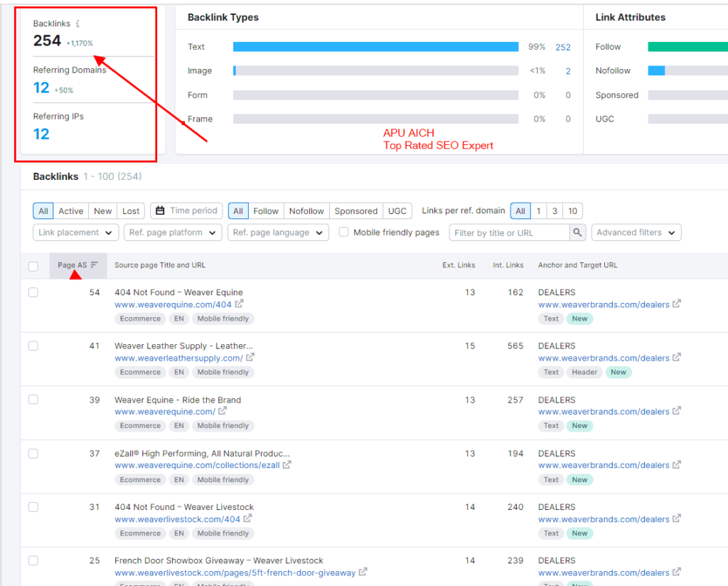Open external link icon for weaverequine.com/404
The image size is (728, 586).
[x=240, y=304]
